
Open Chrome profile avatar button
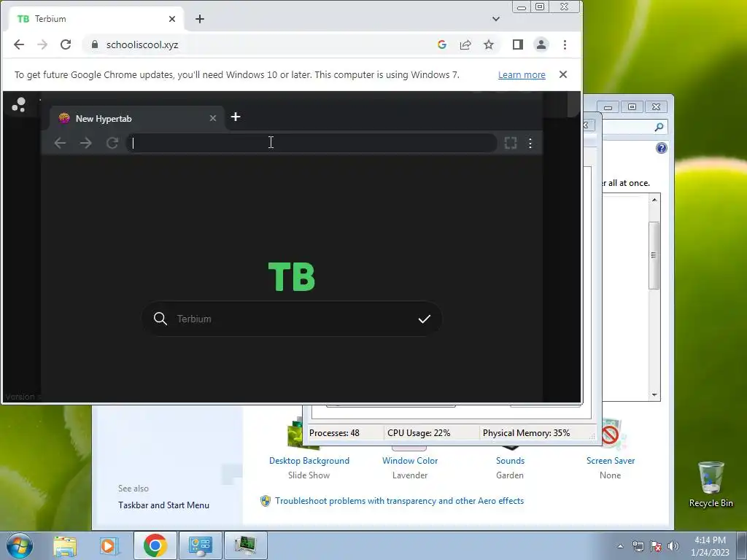point(541,44)
